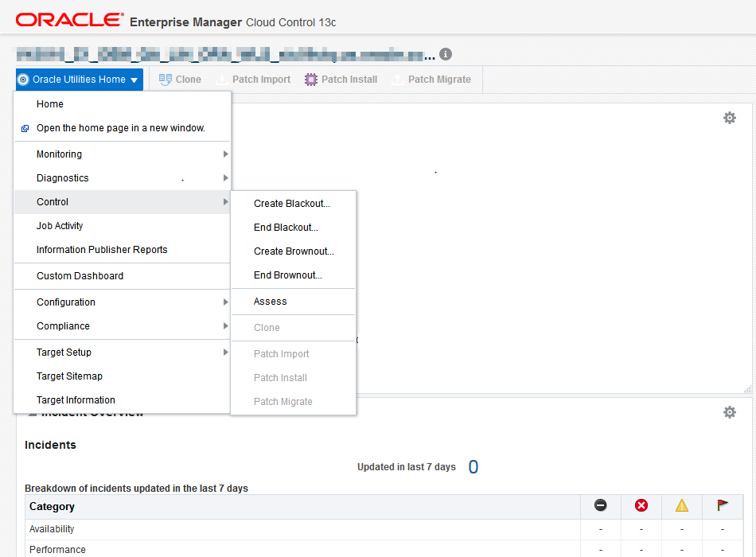Click the Clone toolbar icon
The image size is (756, 557).
click(x=166, y=80)
